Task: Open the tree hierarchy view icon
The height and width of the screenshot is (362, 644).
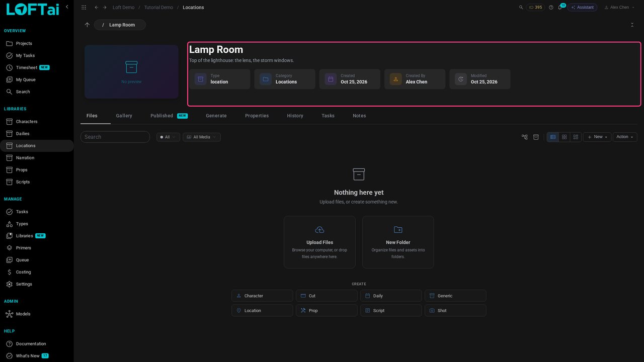Action: (525, 137)
